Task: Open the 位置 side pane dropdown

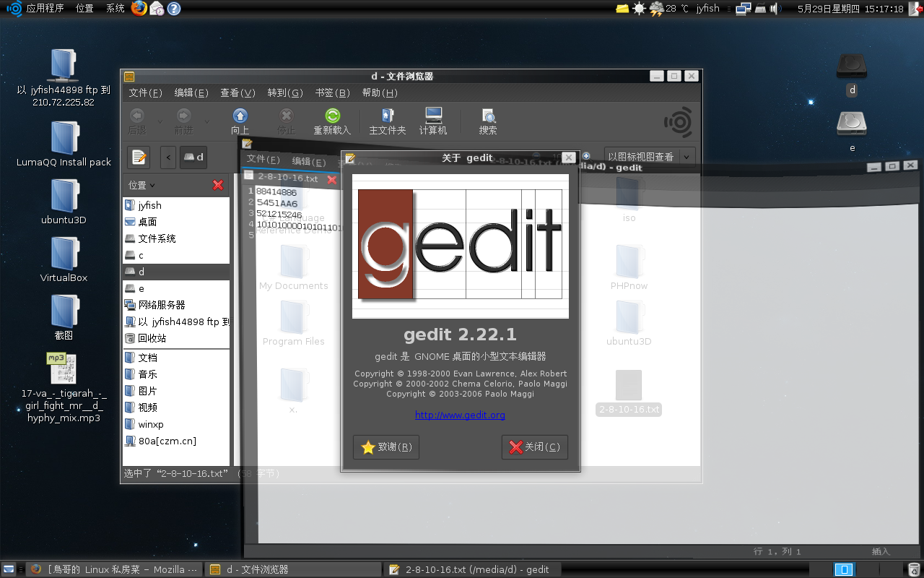Action: tap(141, 185)
